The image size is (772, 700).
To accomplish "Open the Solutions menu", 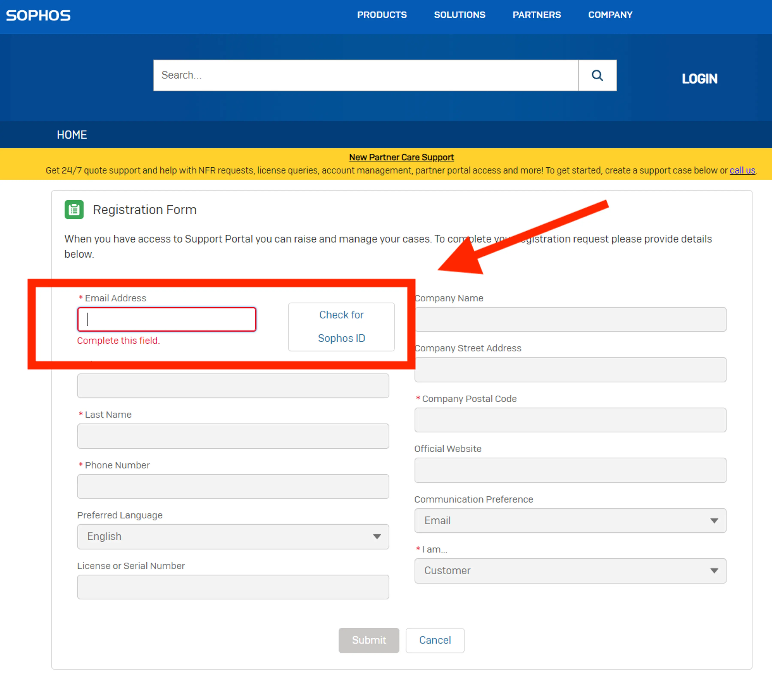I will point(459,15).
